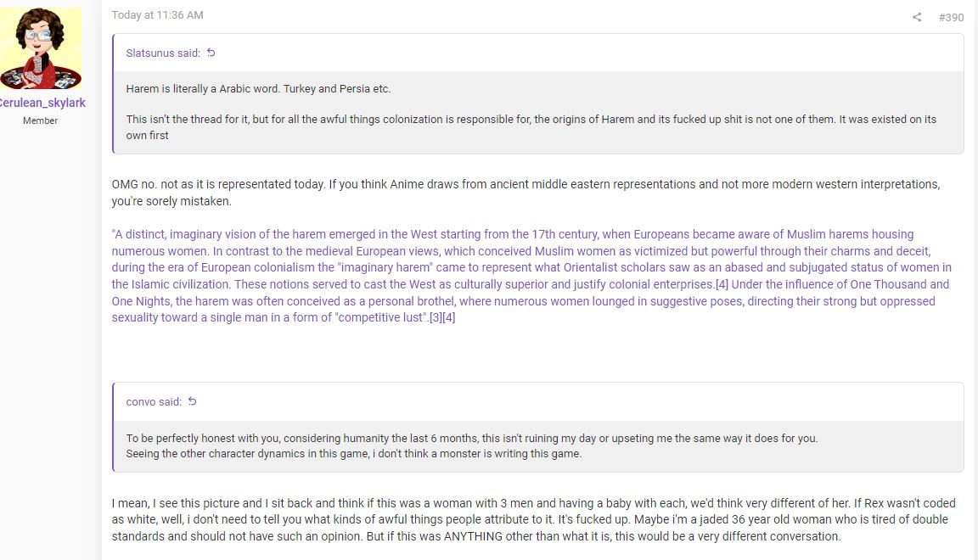Screen dimensions: 978x560
Task: Click the "Slatsunus said:" quote header
Action: [x=163, y=53]
